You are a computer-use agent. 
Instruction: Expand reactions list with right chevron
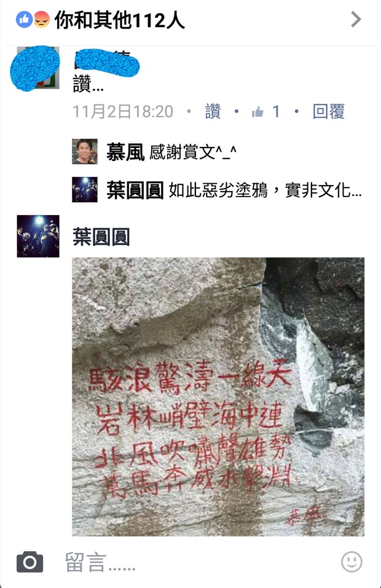click(356, 20)
